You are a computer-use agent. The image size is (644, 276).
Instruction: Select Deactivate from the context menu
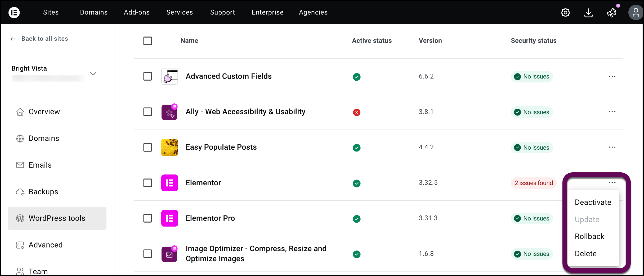tap(593, 202)
